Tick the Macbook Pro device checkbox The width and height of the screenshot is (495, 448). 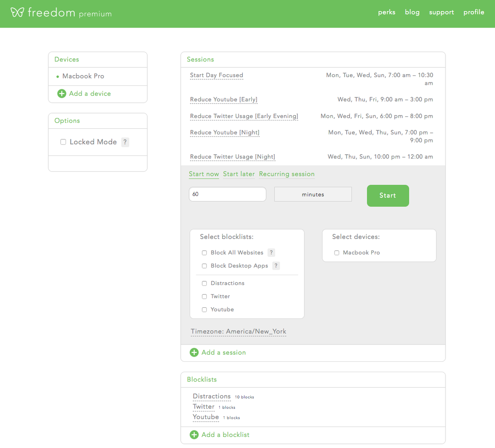pos(337,253)
